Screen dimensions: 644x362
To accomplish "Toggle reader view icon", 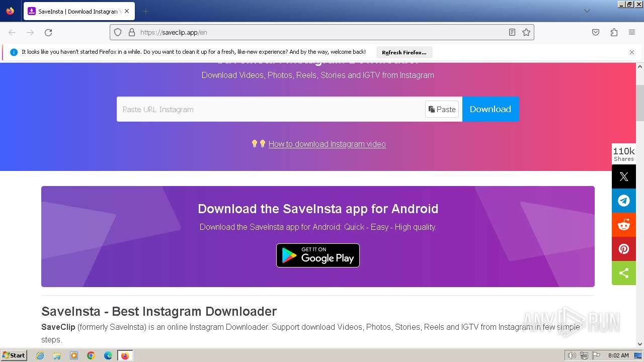I will pos(512,32).
